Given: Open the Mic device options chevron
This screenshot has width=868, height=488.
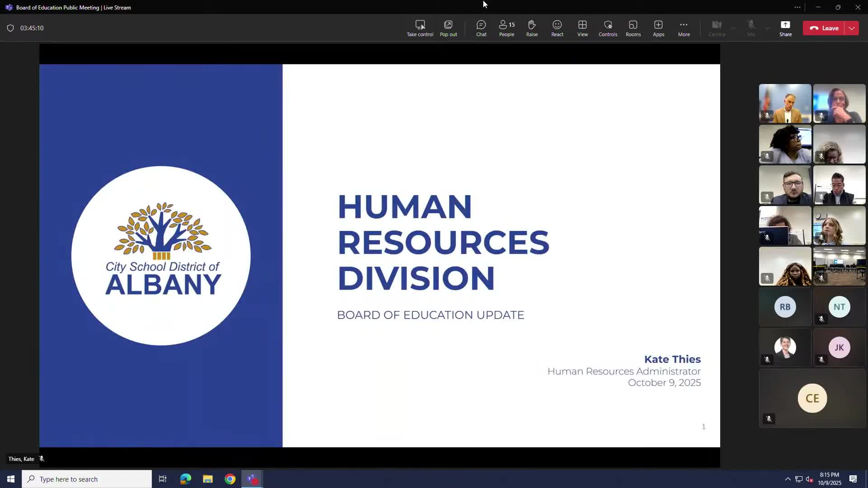Looking at the screenshot, I should pyautogui.click(x=768, y=28).
